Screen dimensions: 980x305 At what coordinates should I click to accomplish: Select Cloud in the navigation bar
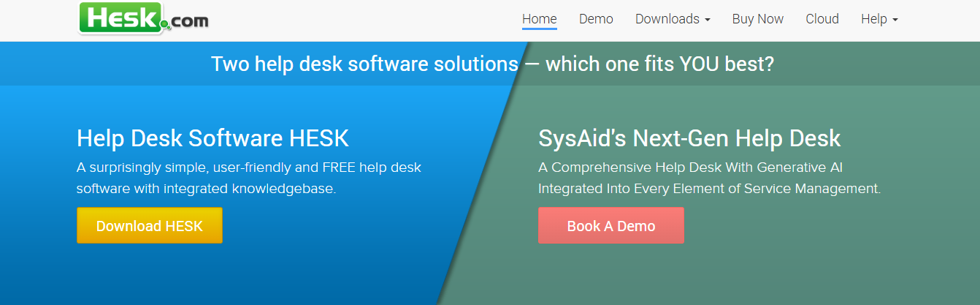822,19
